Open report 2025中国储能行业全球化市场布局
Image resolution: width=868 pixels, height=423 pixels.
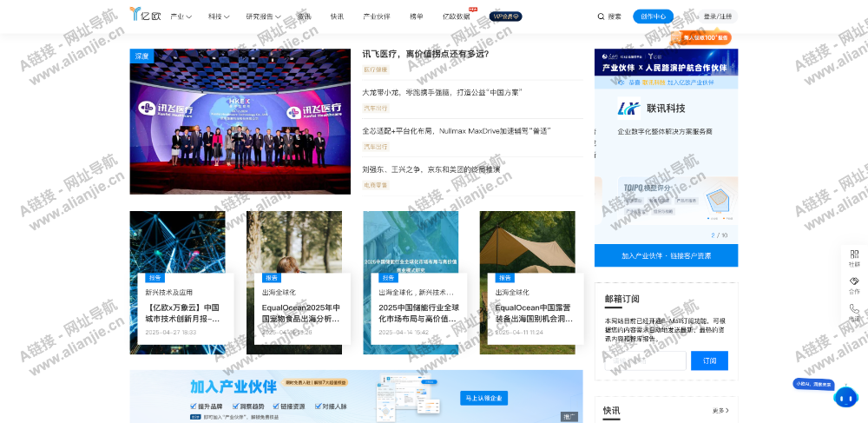pos(418,314)
